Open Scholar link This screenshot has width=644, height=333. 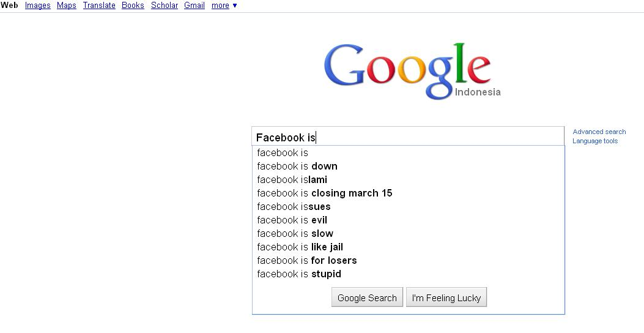(165, 6)
